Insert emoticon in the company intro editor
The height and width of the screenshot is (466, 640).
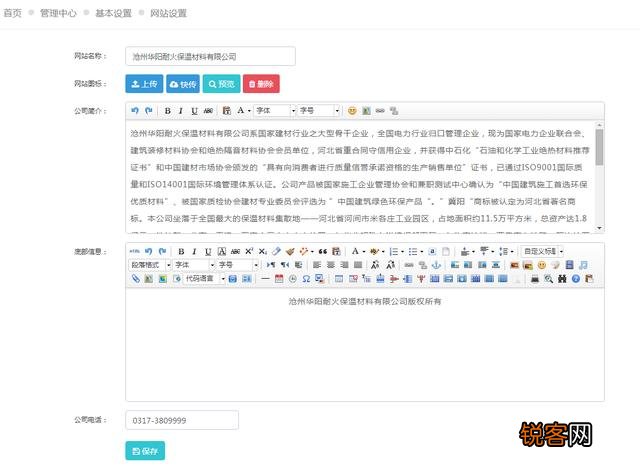click(x=352, y=111)
